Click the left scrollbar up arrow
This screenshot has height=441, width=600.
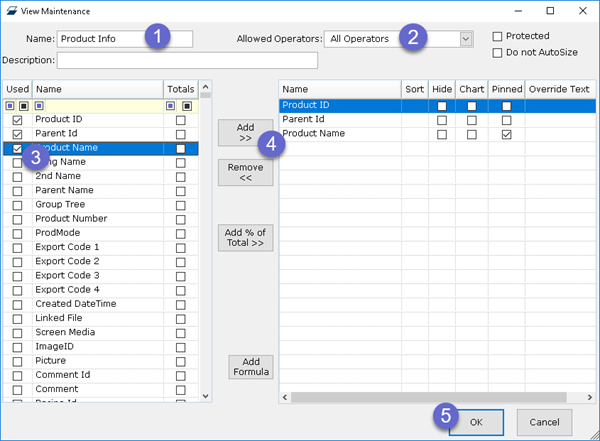click(206, 88)
